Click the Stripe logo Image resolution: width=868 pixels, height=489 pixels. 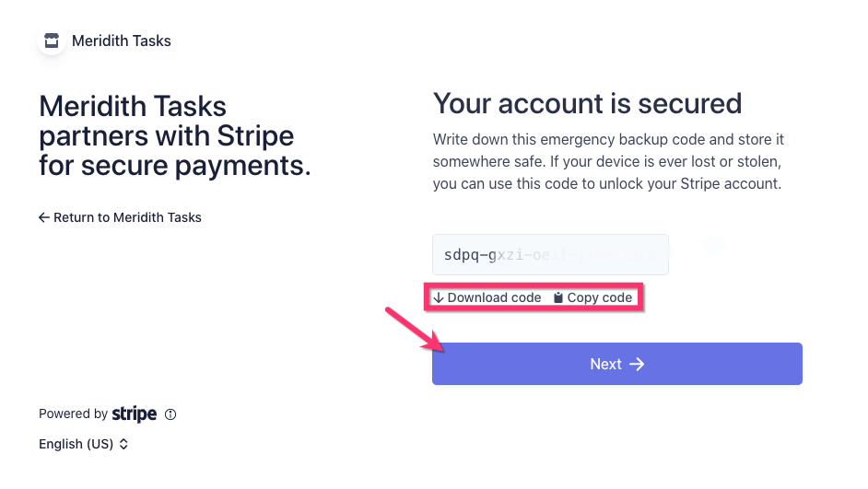click(x=135, y=414)
